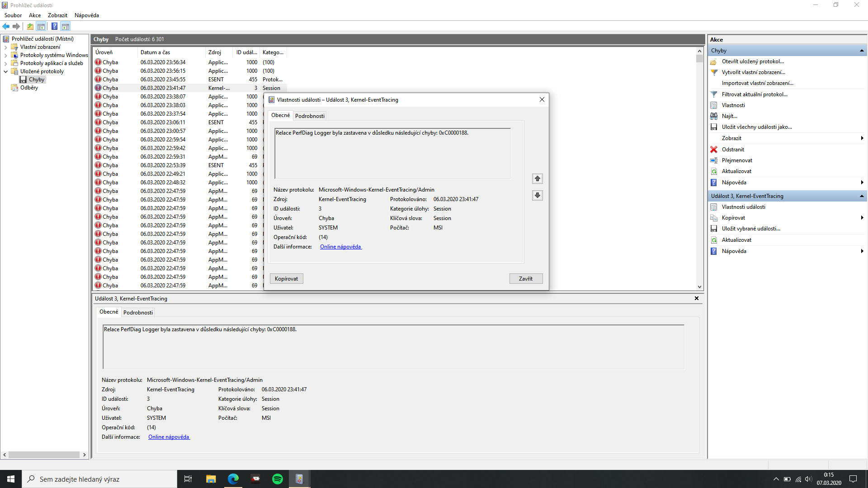Collapse the Uložené protokoly tree node
Screen dimensions: 868x488
[x=5, y=71]
